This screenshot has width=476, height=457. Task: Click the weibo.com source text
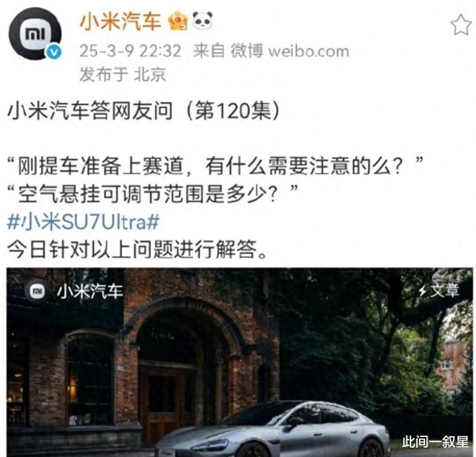click(309, 51)
